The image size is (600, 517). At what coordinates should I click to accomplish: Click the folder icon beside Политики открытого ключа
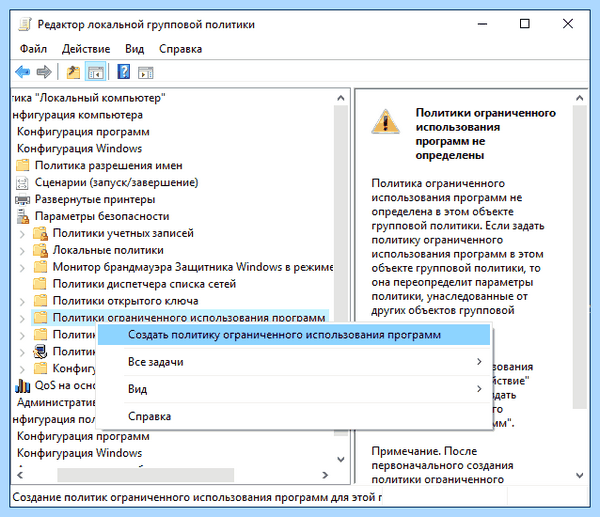[x=41, y=300]
